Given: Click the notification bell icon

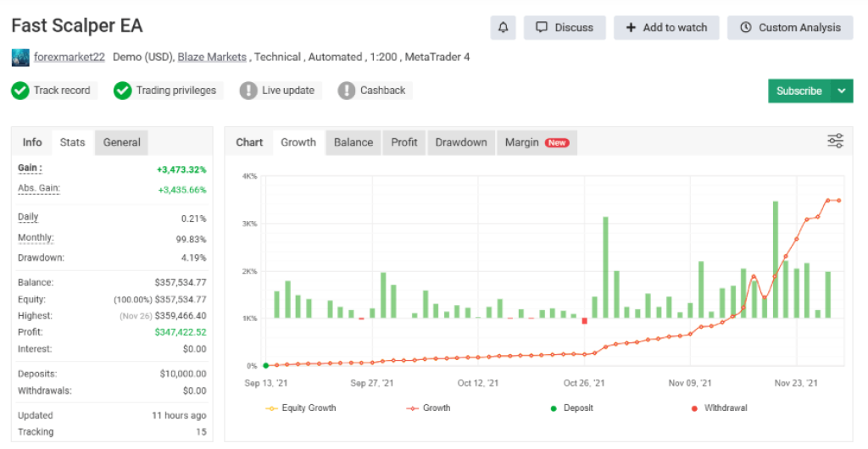Looking at the screenshot, I should [x=503, y=28].
